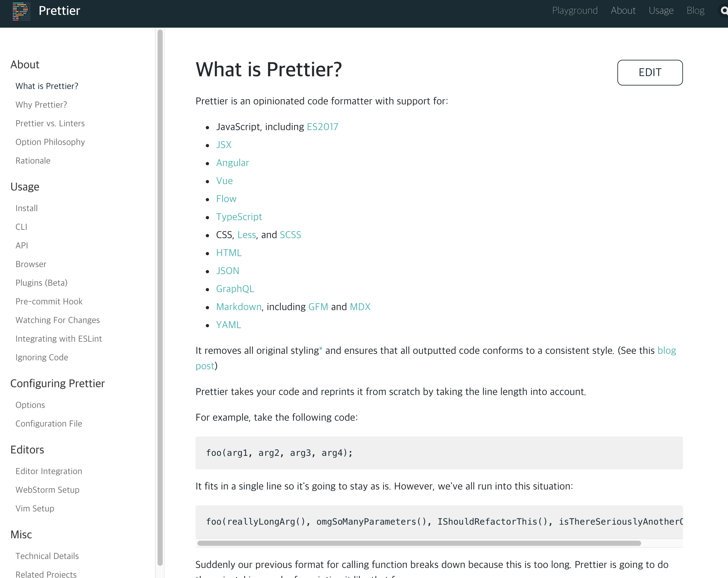
Task: Go to Why Prettier? sidebar page
Action: click(41, 105)
